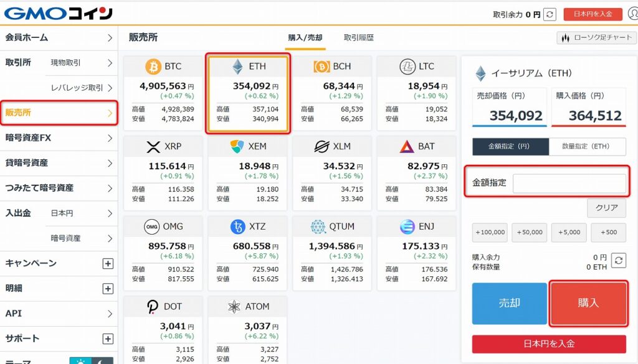This screenshot has width=638, height=364.
Task: Click the Polkadot DOT icon
Action: pyautogui.click(x=153, y=307)
